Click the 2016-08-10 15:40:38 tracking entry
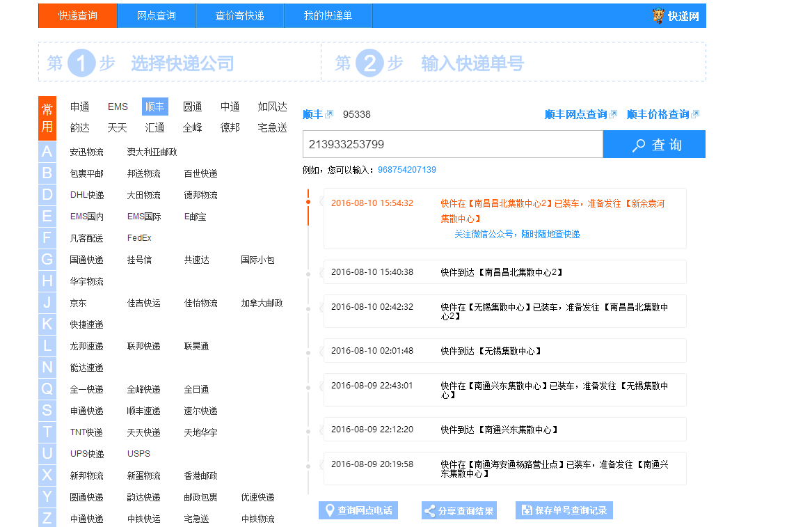 pos(505,272)
